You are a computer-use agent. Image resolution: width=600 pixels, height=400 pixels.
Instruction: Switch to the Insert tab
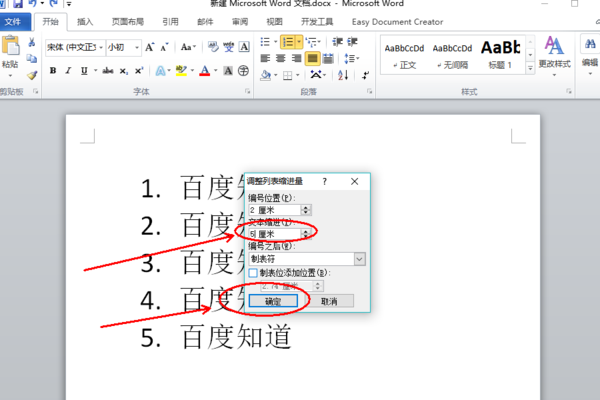(85, 22)
